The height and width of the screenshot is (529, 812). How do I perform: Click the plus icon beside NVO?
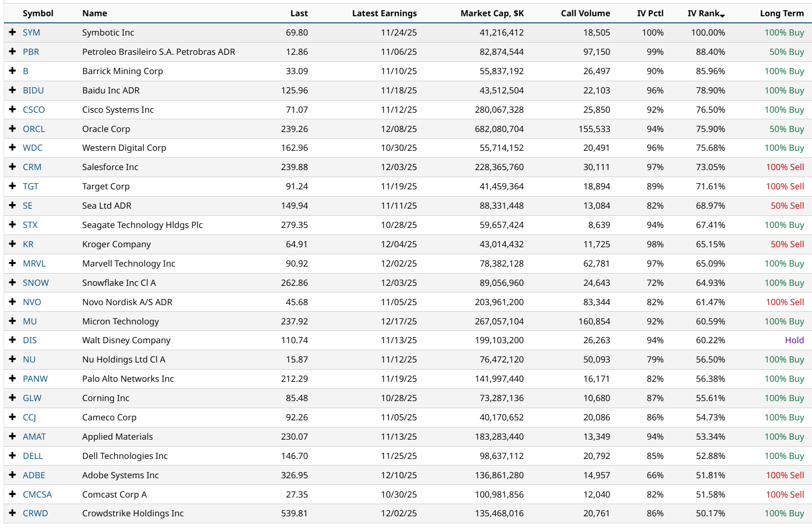pos(13,302)
